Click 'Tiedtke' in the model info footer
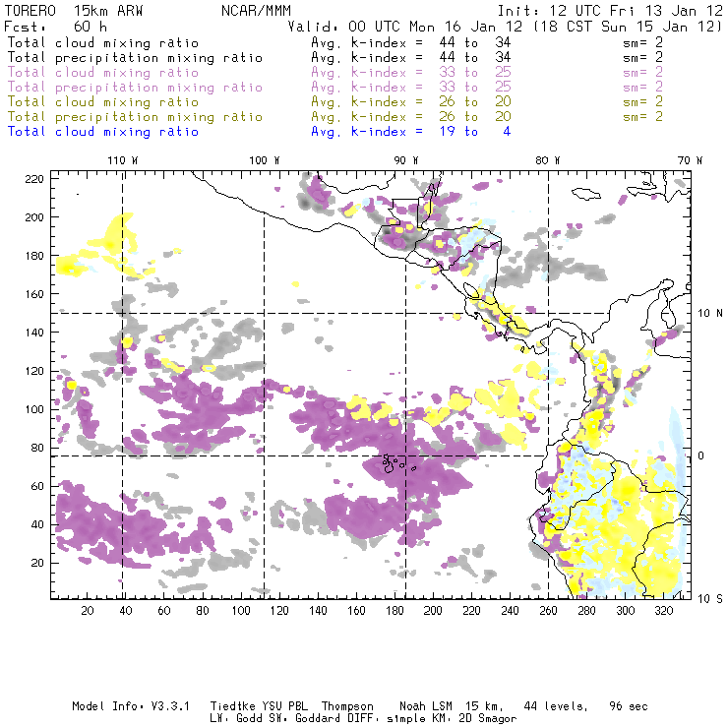Screen dimensions: 728x728 [x=232, y=706]
